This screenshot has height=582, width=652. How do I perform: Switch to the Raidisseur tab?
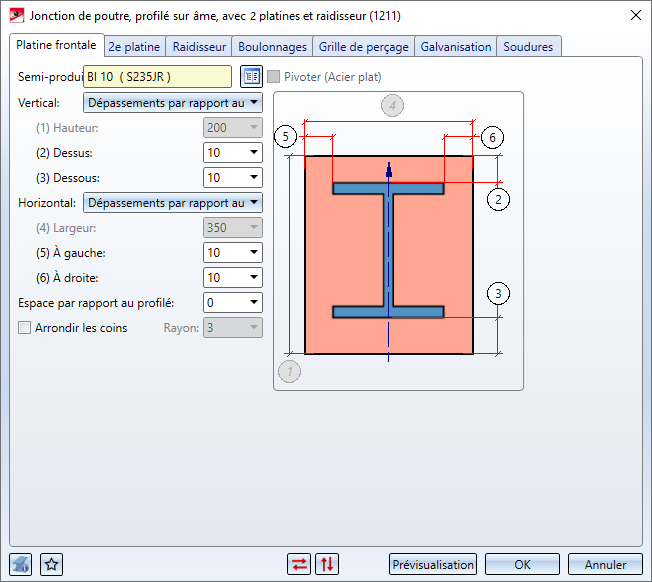click(199, 46)
